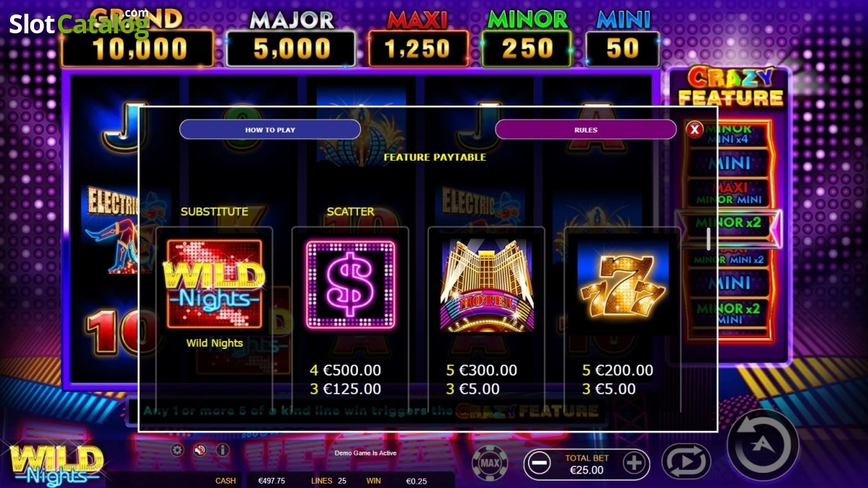
Task: Click the Grand 10,000 jackpot display
Action: click(137, 41)
